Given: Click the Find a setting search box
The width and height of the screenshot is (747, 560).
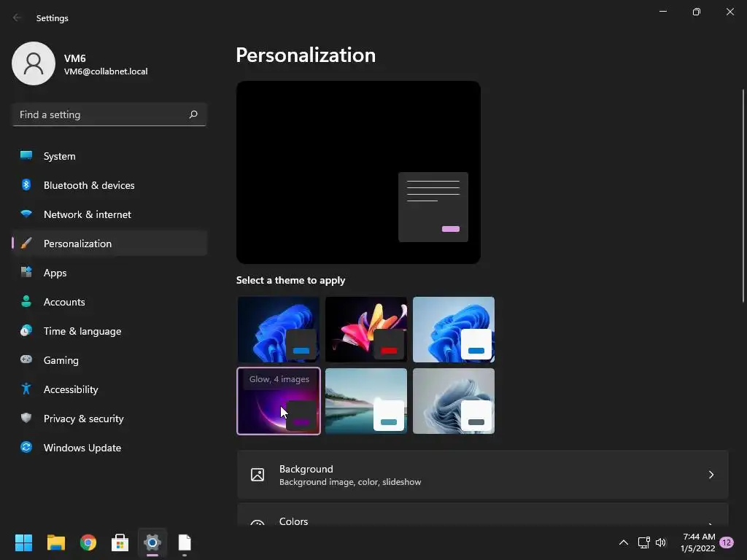Looking at the screenshot, I should point(109,114).
